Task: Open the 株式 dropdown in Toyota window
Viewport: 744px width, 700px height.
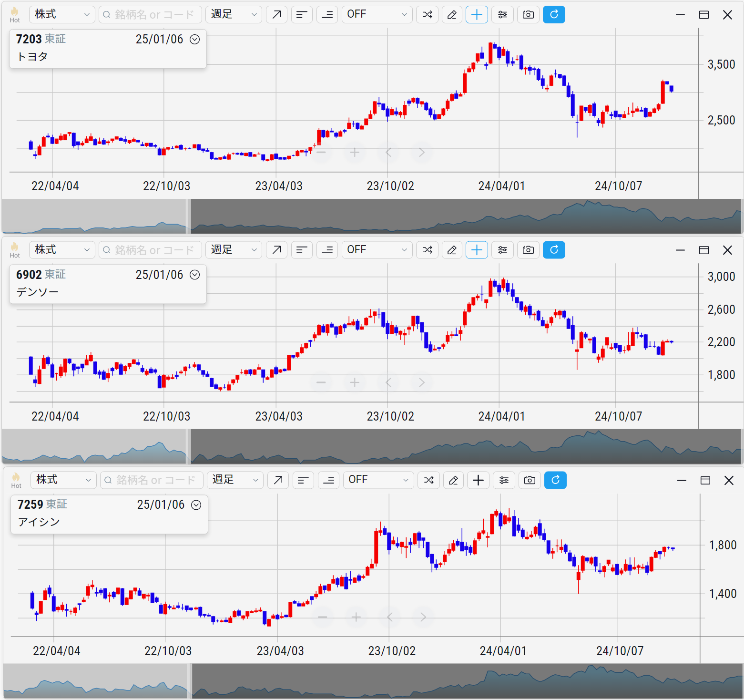Action: point(62,14)
